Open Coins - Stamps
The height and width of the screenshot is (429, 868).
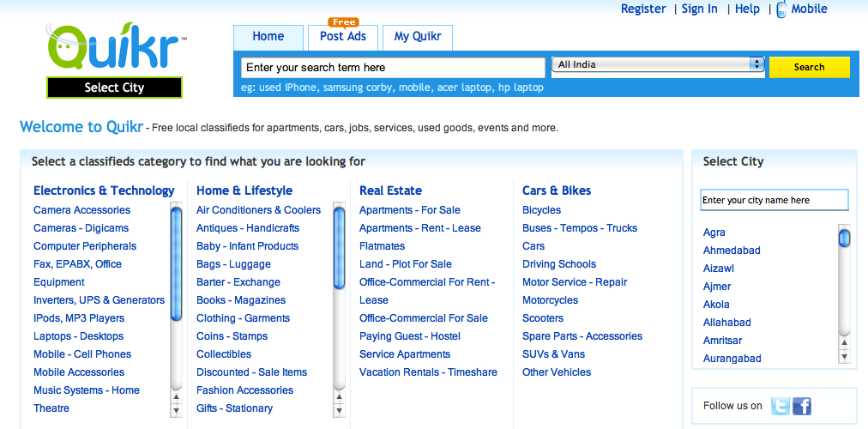click(232, 336)
